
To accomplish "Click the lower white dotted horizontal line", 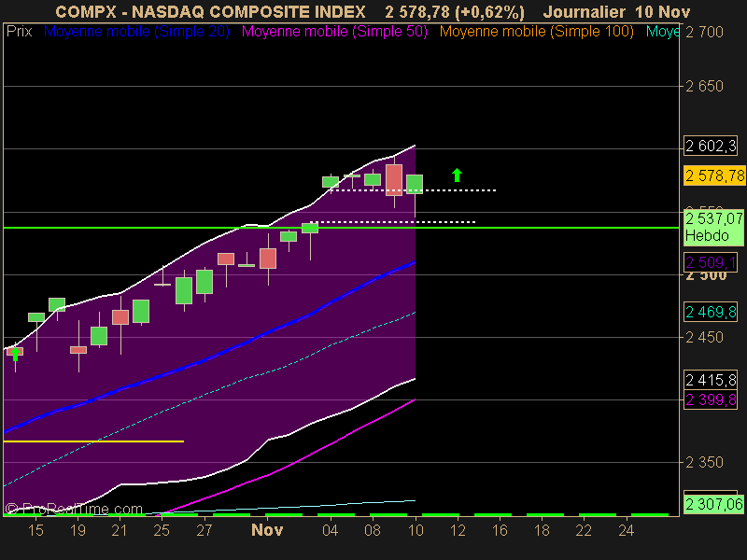I will [393, 222].
